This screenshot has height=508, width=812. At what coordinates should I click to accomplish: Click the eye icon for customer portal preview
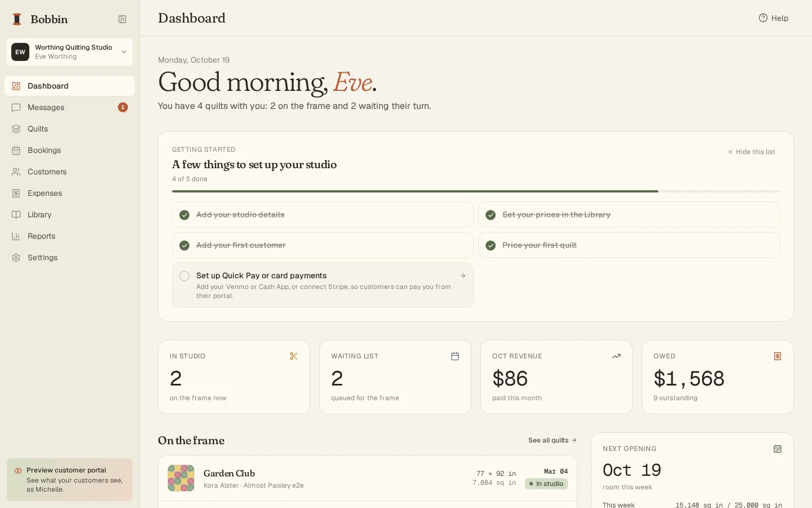click(18, 470)
